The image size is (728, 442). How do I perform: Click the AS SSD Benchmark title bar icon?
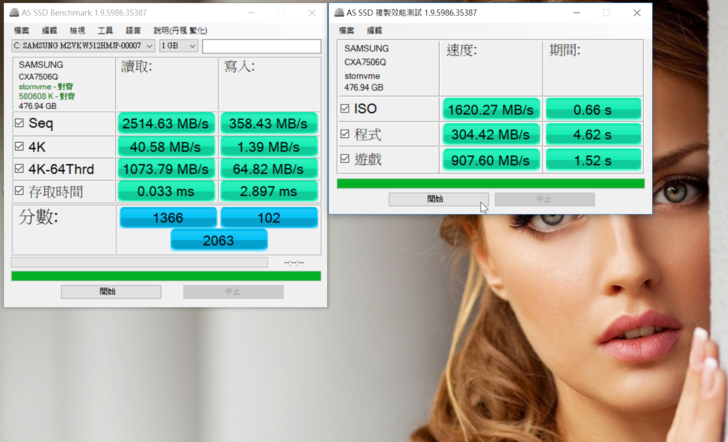12,13
